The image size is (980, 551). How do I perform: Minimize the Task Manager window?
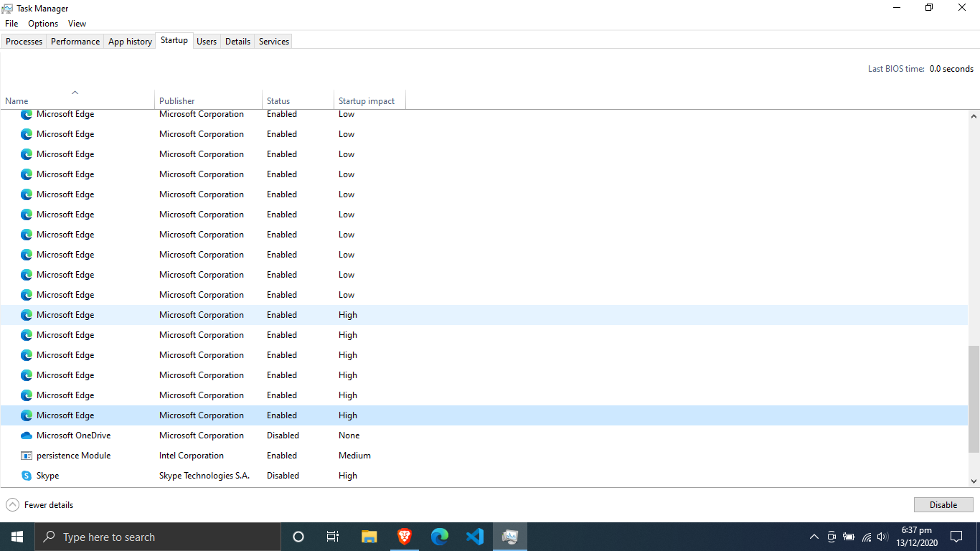pyautogui.click(x=897, y=8)
